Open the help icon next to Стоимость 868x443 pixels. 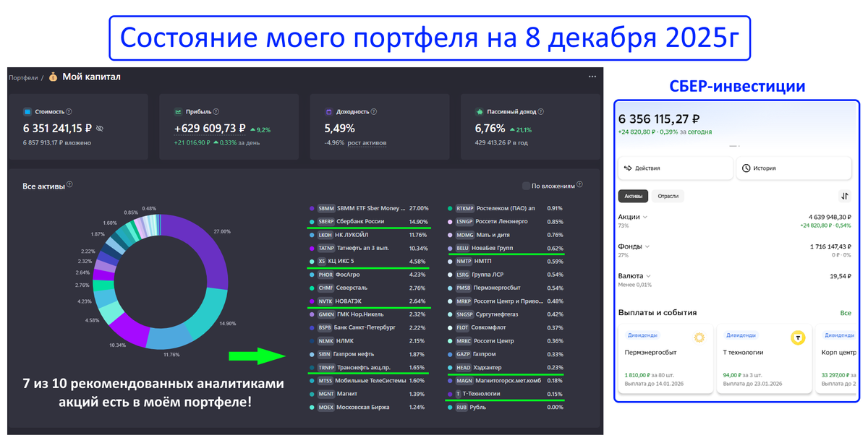pyautogui.click(x=70, y=112)
